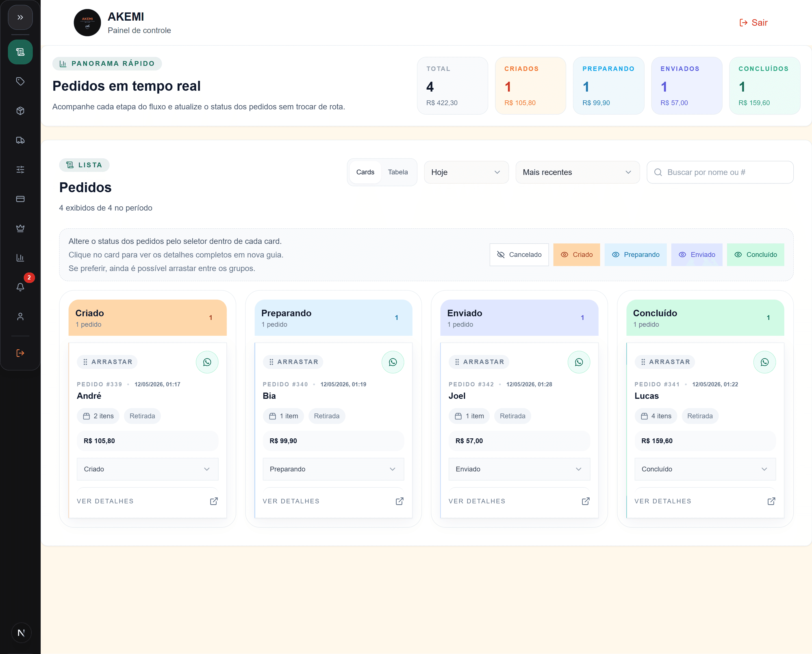Open the bar chart sidebar icon
This screenshot has width=812, height=654.
(x=20, y=258)
